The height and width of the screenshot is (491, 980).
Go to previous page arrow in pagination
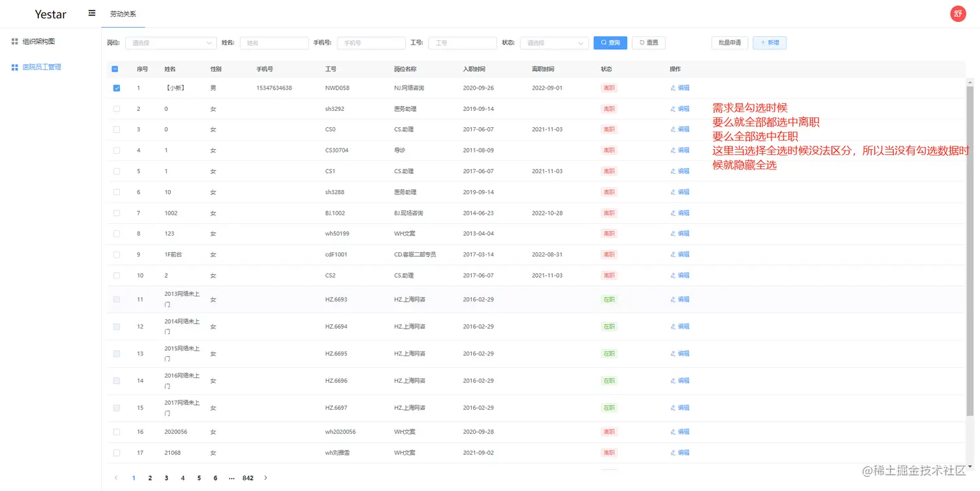tap(116, 478)
